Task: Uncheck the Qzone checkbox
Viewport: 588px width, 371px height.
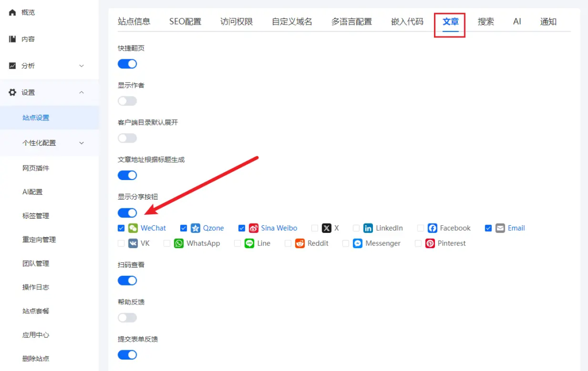Action: coord(183,228)
